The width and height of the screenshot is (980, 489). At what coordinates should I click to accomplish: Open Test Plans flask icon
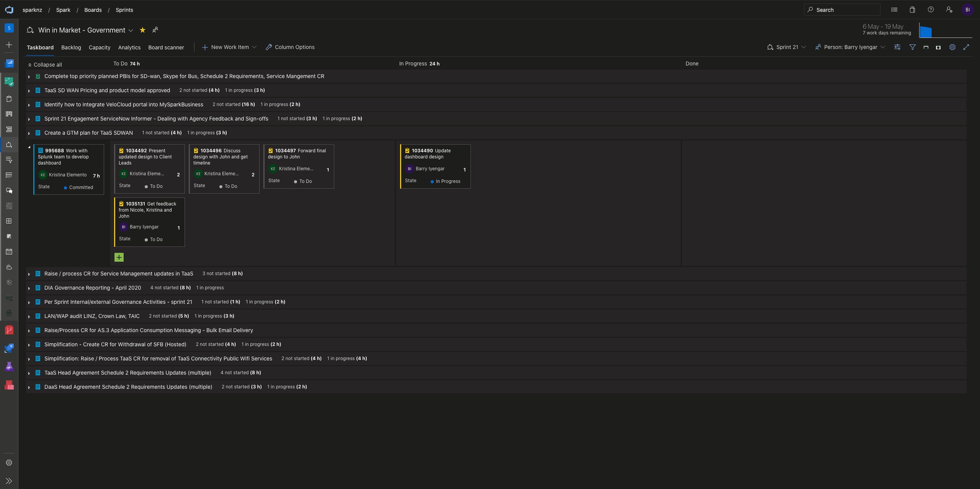[x=9, y=367]
